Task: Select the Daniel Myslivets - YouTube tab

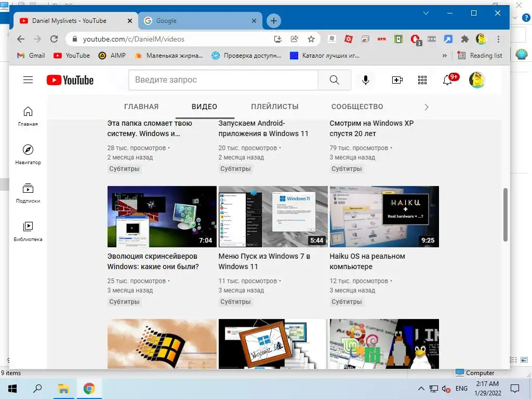Action: (75, 21)
